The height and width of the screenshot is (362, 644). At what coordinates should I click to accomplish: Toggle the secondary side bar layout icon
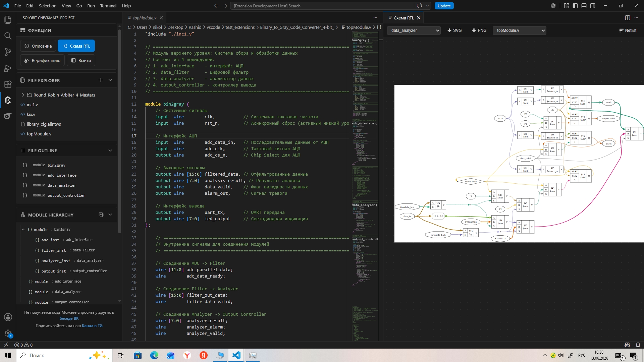pyautogui.click(x=593, y=6)
